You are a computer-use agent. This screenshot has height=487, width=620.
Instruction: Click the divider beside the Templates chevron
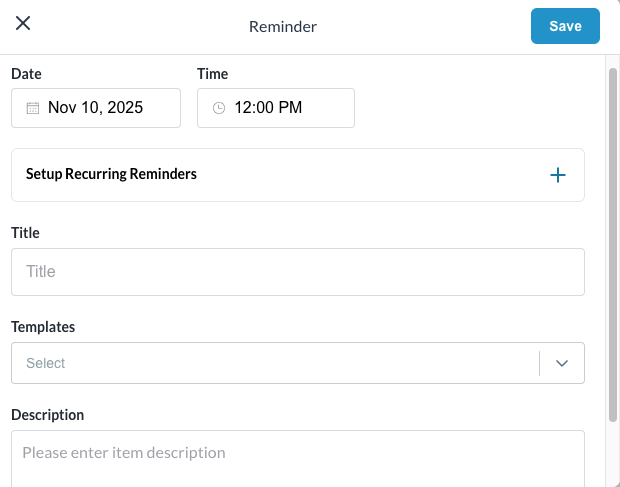pyautogui.click(x=539, y=363)
